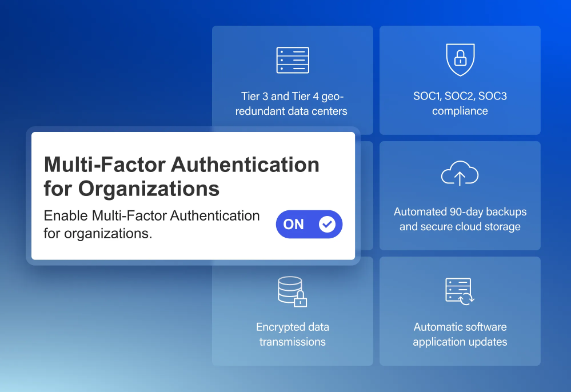
Task: Click the 'Enable Multi-Factor Authentication' description text
Action: [151, 223]
